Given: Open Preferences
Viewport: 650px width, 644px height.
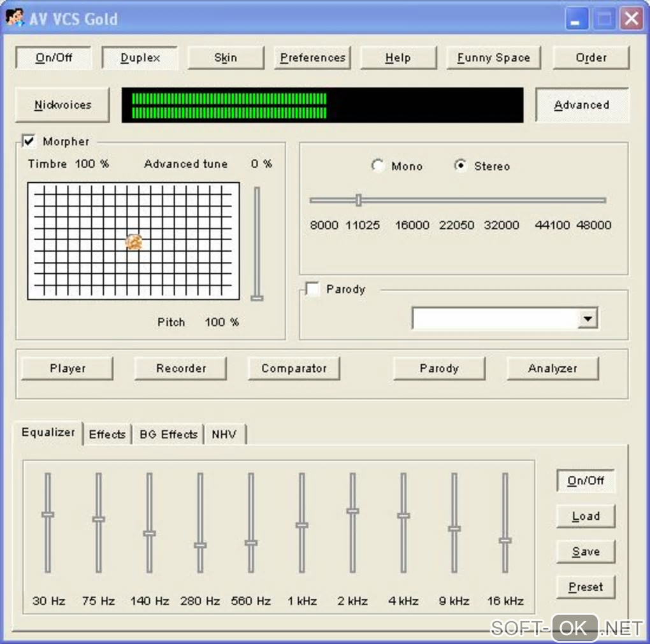Looking at the screenshot, I should (x=312, y=57).
